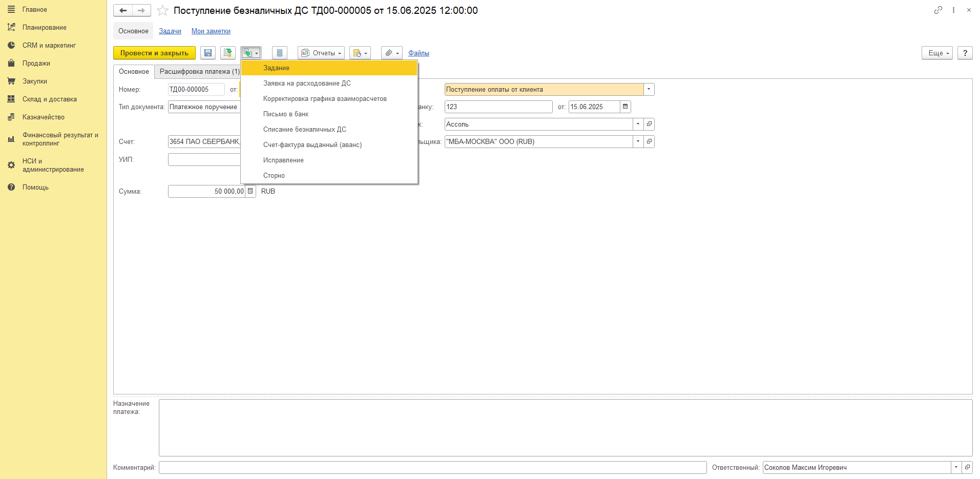Expand the Ответственный dropdown arrow
The image size is (980, 479).
[x=956, y=467]
